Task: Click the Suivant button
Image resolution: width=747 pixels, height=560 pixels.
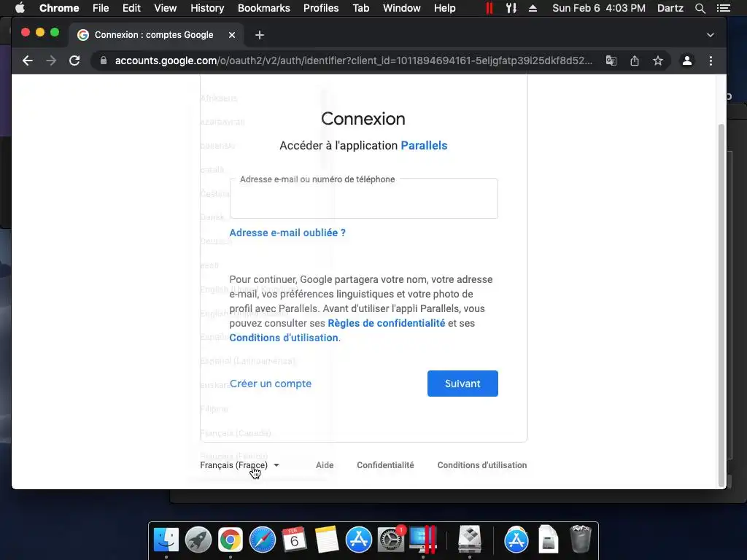Action: point(462,384)
